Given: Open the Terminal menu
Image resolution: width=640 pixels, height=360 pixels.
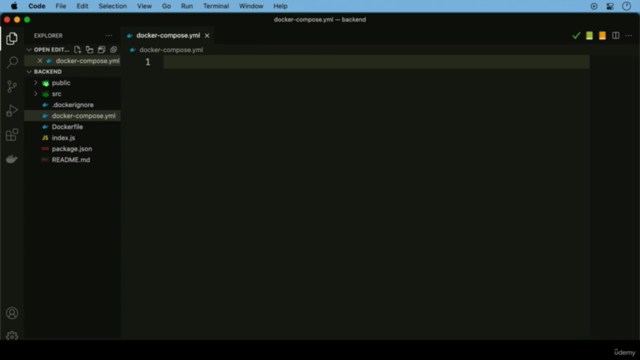Looking at the screenshot, I should [x=216, y=6].
